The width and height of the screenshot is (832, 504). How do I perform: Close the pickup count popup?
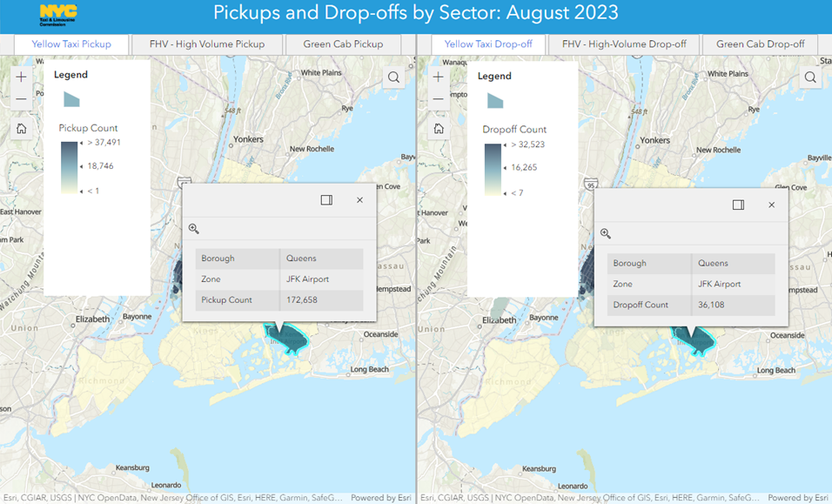pyautogui.click(x=359, y=200)
